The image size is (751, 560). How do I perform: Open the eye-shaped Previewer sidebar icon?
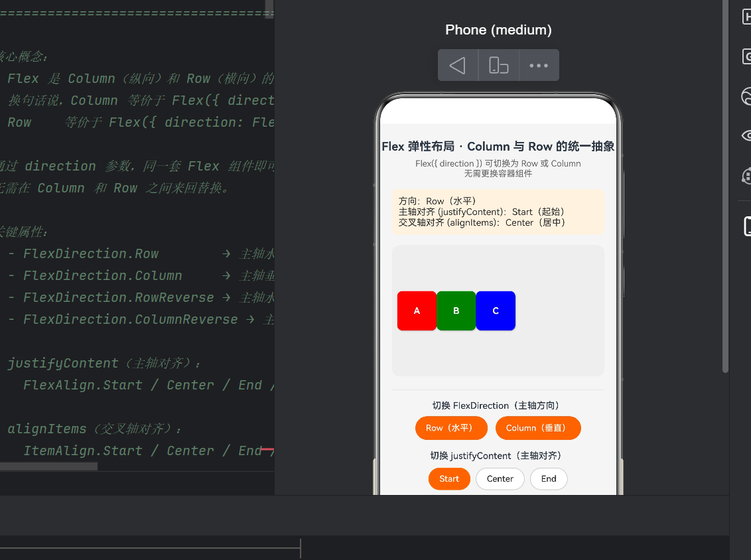point(746,135)
